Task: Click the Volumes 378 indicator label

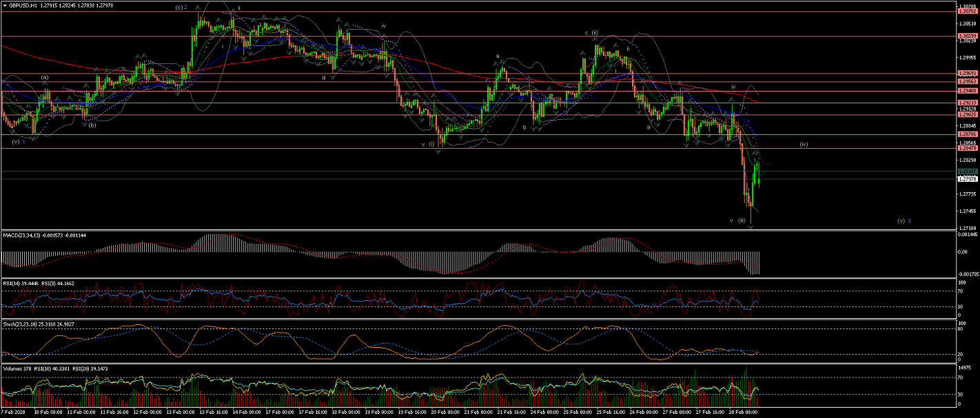Action: coord(17,368)
